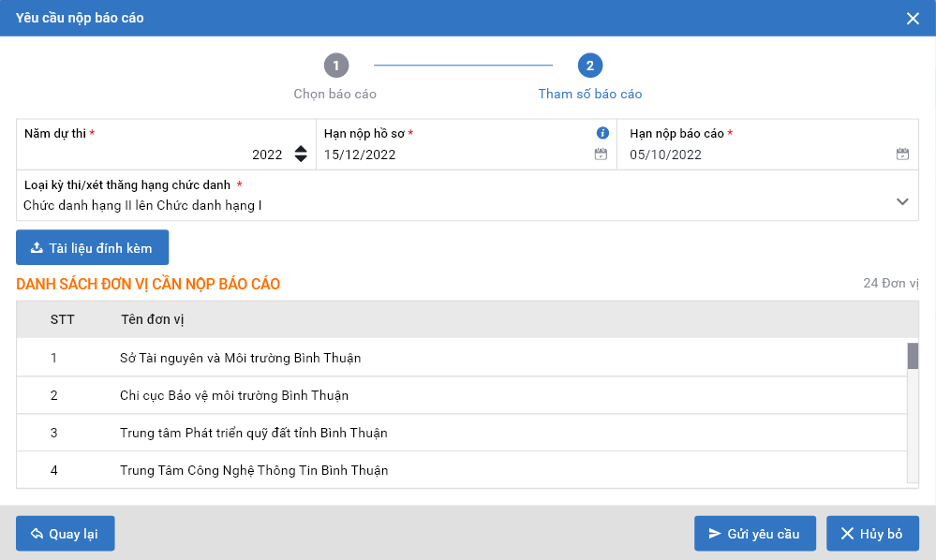
Task: Click the Tài liệu đính kèm upload button
Action: (92, 247)
